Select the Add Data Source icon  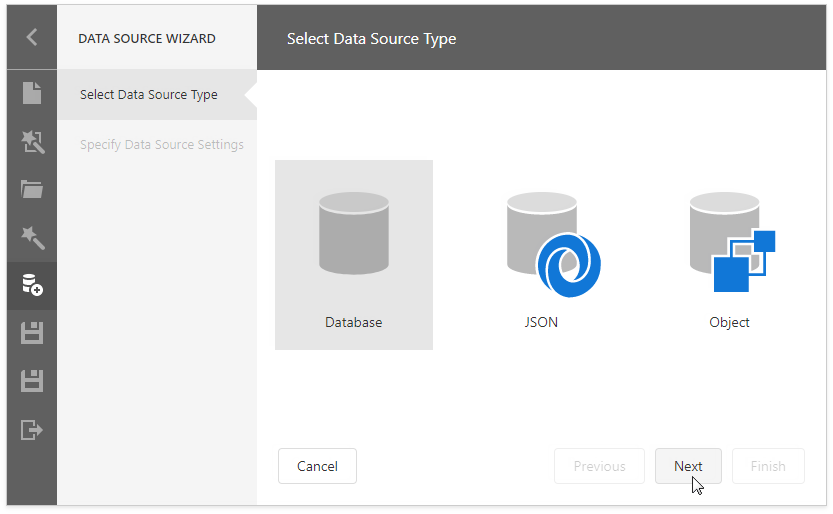pyautogui.click(x=32, y=286)
